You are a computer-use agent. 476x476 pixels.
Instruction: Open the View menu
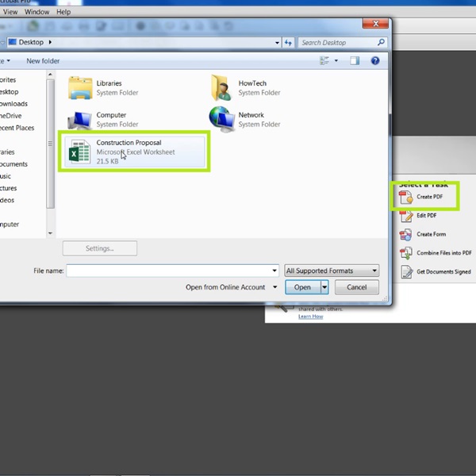click(10, 12)
